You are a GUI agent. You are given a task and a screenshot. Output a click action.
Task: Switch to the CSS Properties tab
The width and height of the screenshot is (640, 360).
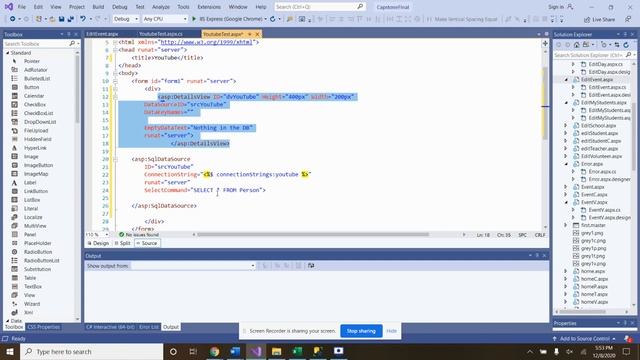coord(43,327)
